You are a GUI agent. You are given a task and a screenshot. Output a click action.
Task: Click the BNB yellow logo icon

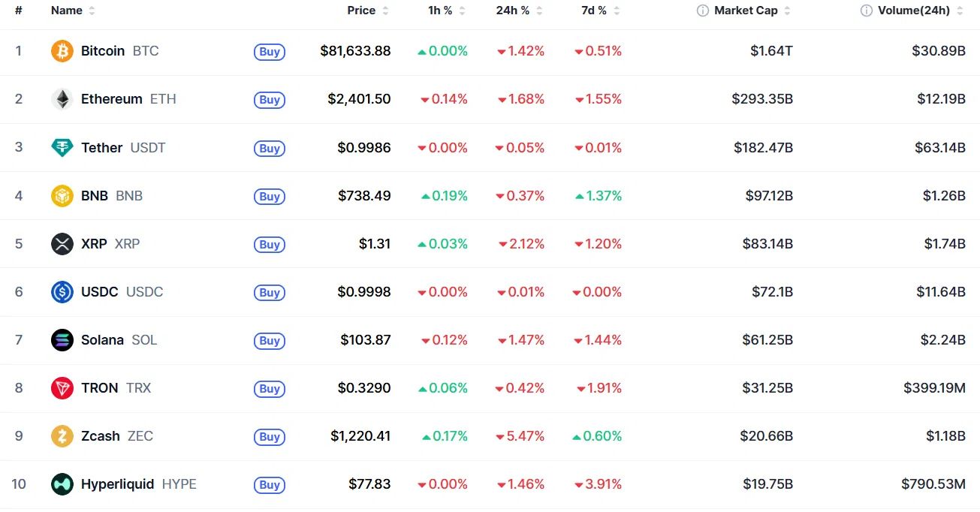tap(62, 195)
